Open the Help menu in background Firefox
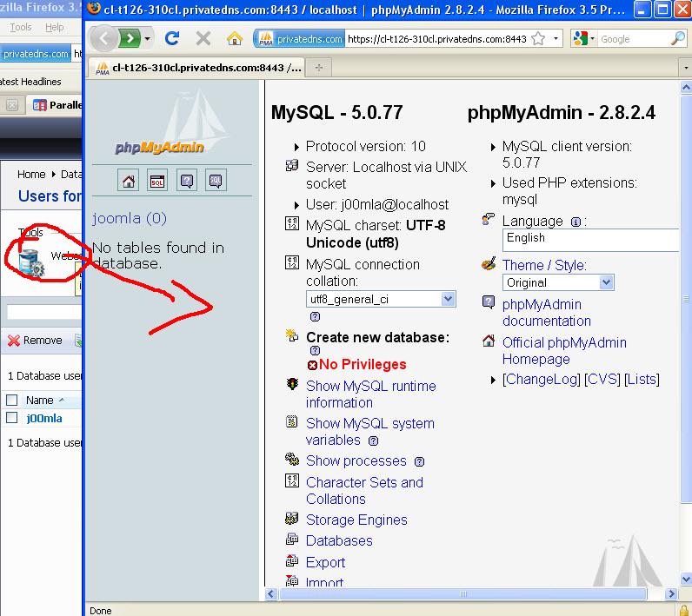This screenshot has width=692, height=616. click(54, 27)
